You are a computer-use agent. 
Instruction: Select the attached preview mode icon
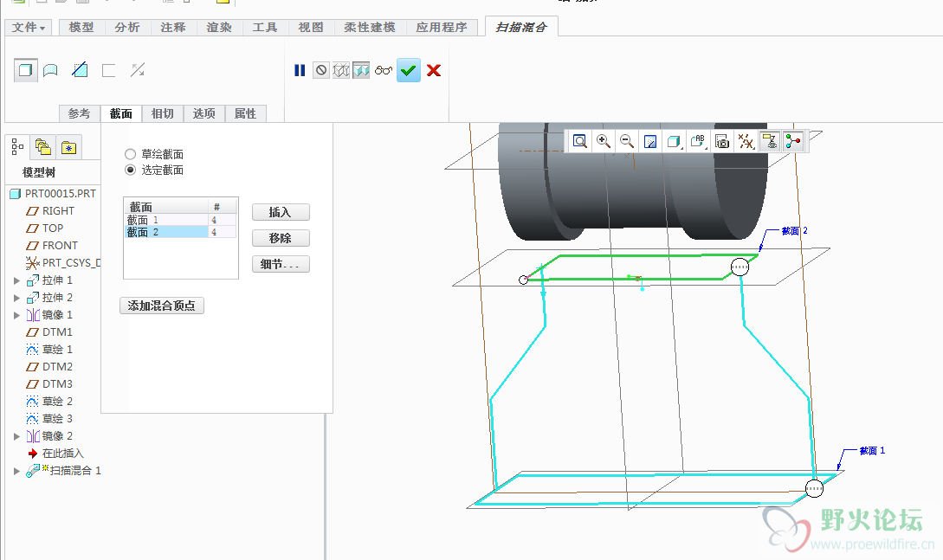pyautogui.click(x=361, y=70)
